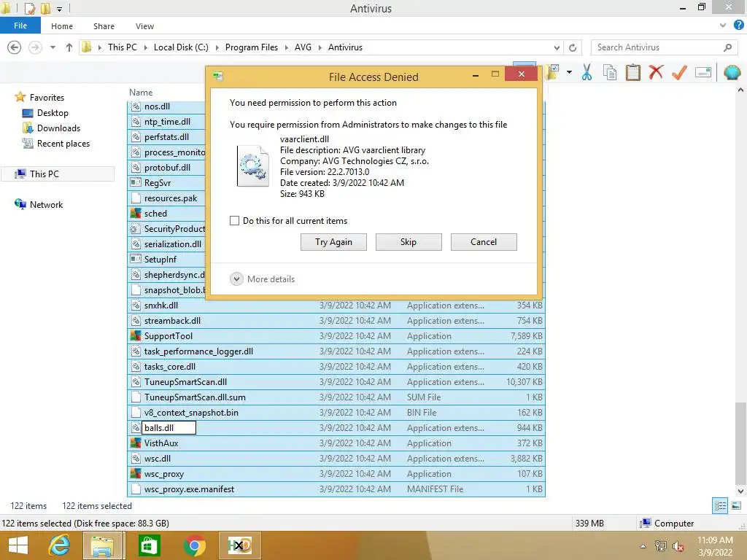Check 'Do this for all current items'

(x=234, y=221)
